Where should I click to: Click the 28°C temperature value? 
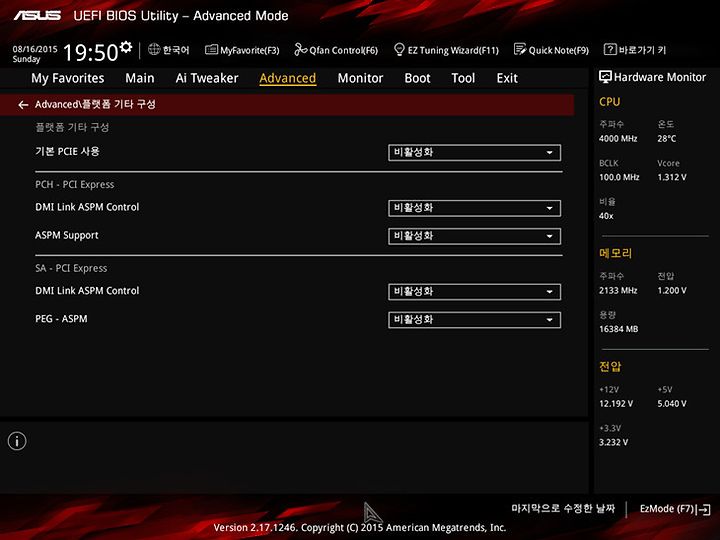tap(667, 139)
